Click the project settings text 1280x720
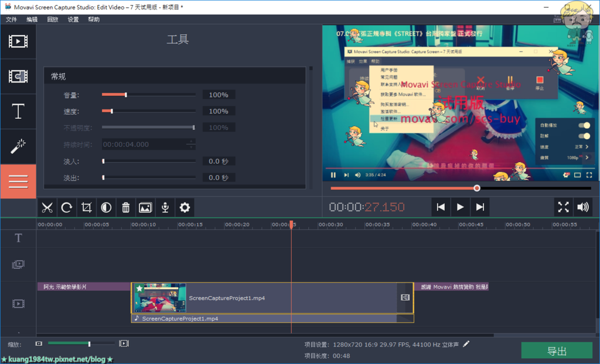This screenshot has height=364, width=600. (x=396, y=345)
